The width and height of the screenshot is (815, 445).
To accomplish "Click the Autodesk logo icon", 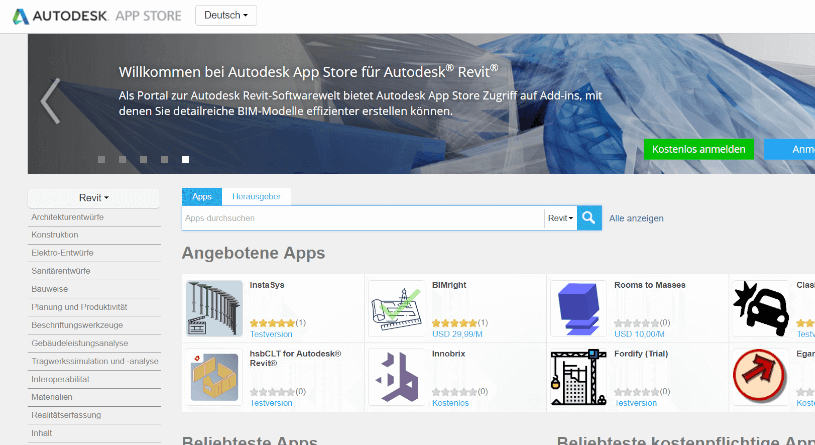I will (21, 16).
